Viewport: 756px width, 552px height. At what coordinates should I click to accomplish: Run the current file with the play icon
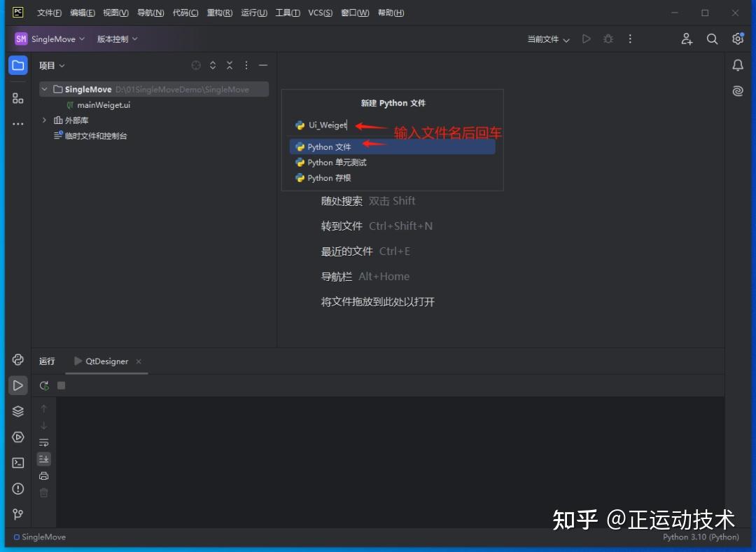pyautogui.click(x=586, y=39)
